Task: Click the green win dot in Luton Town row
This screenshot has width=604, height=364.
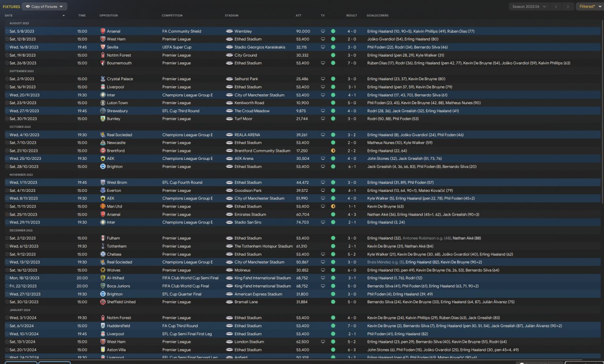Action: click(333, 103)
